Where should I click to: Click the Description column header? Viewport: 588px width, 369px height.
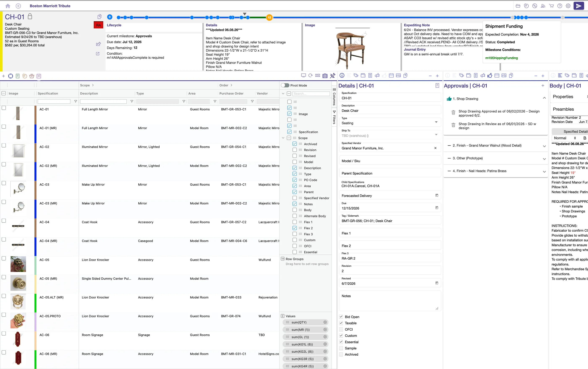[89, 93]
